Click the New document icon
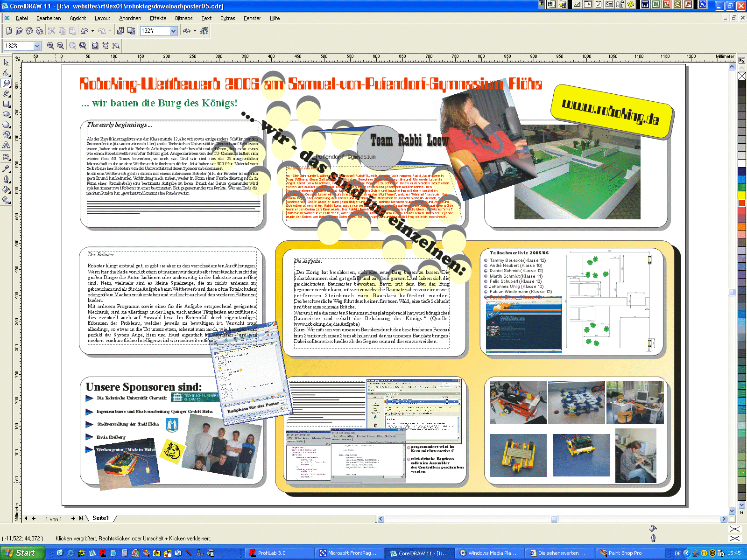This screenshot has width=747, height=560. pos(9,31)
